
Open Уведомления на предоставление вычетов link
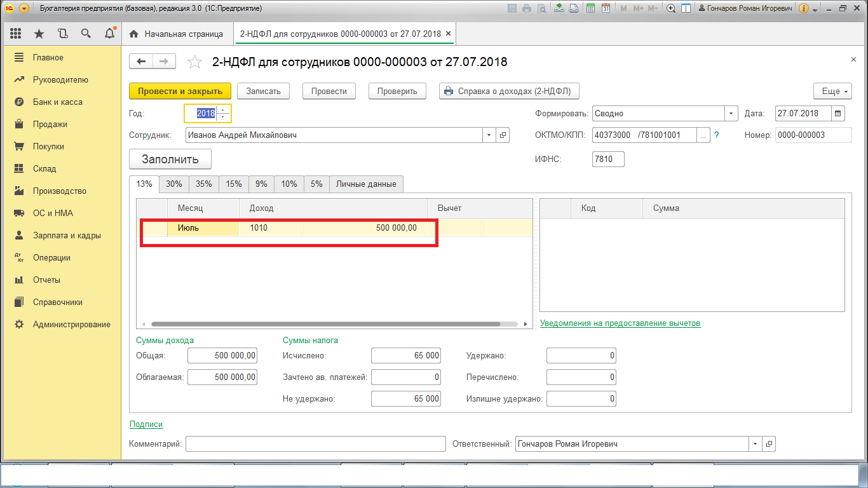tap(620, 323)
